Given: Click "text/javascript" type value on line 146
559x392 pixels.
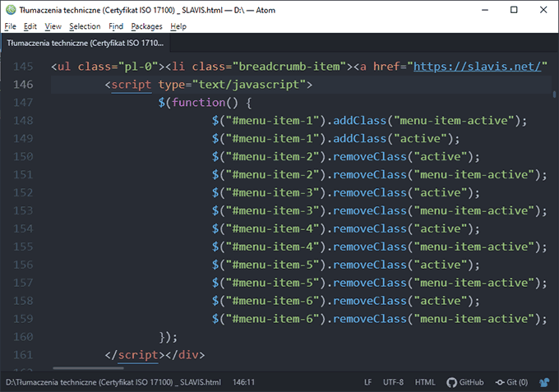Looking at the screenshot, I should [249, 85].
